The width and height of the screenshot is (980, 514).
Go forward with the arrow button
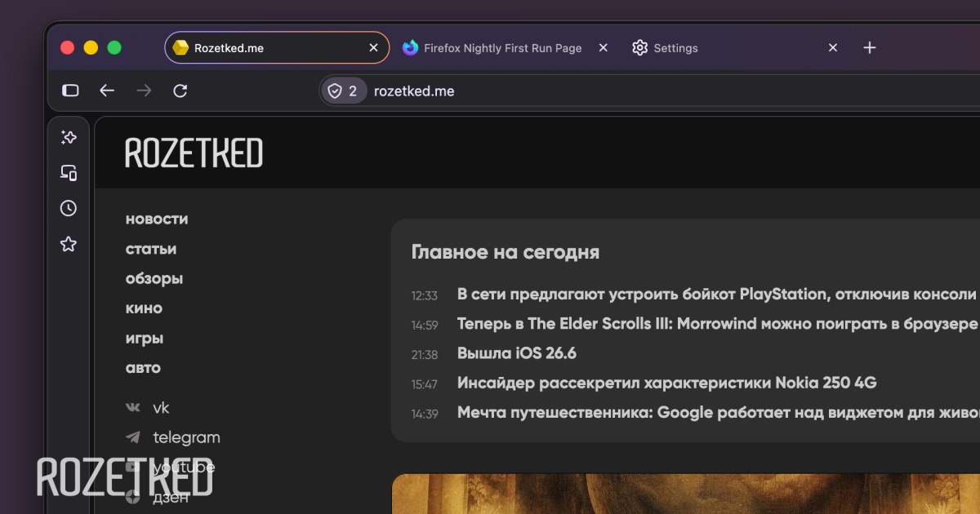tap(144, 91)
